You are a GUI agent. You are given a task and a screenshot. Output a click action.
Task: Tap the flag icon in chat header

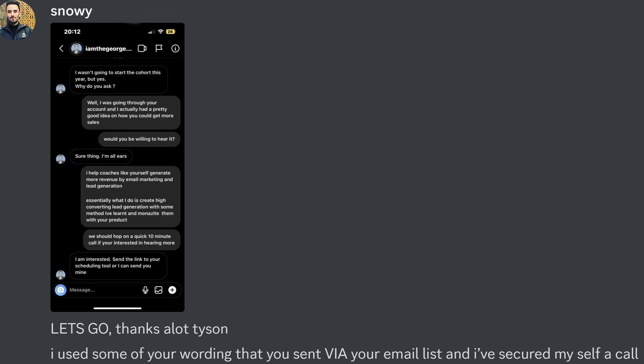[159, 48]
